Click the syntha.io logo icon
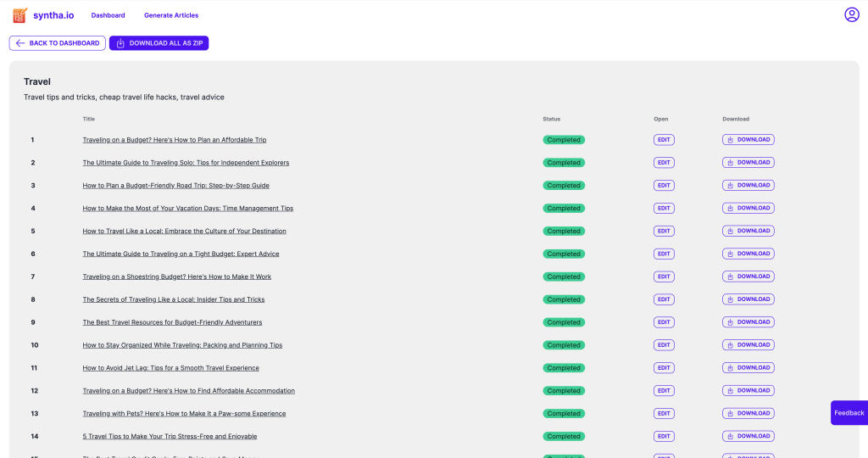868x458 pixels. pyautogui.click(x=19, y=15)
